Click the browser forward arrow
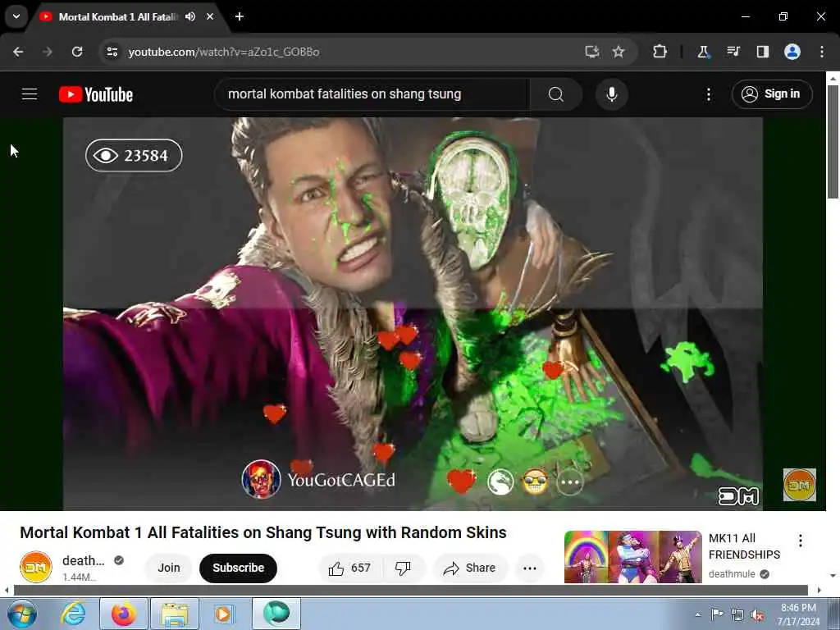The width and height of the screenshot is (840, 630). click(x=48, y=52)
